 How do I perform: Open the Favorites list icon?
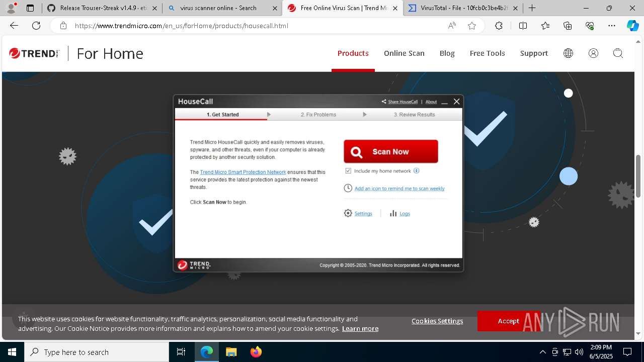tap(545, 26)
